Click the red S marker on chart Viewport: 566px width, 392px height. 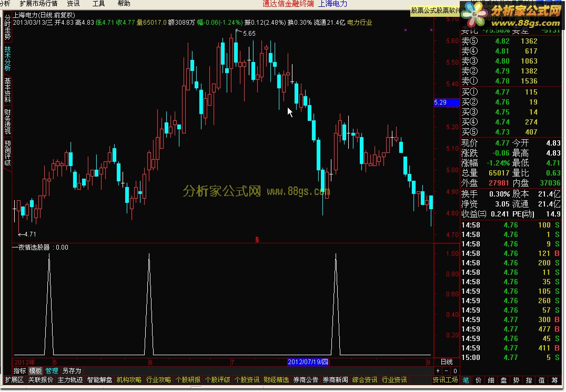click(x=257, y=240)
